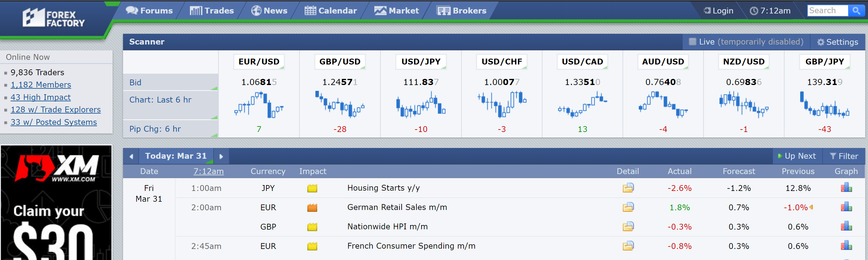The width and height of the screenshot is (868, 260).
Task: Open the GBP/USD pair selector
Action: (x=340, y=62)
